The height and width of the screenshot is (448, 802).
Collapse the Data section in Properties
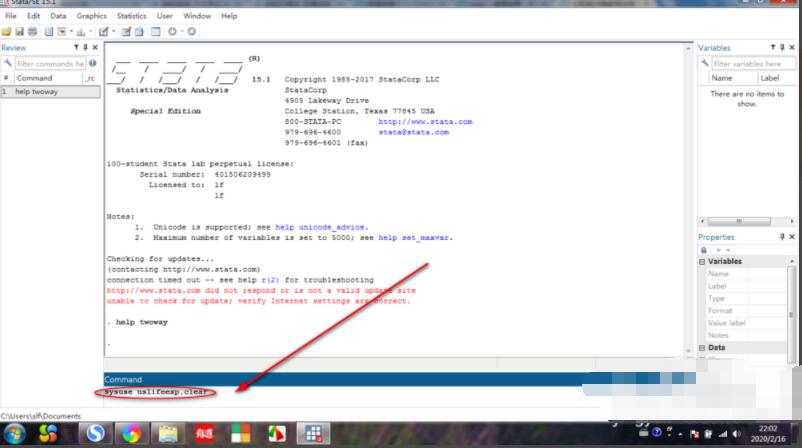[702, 348]
